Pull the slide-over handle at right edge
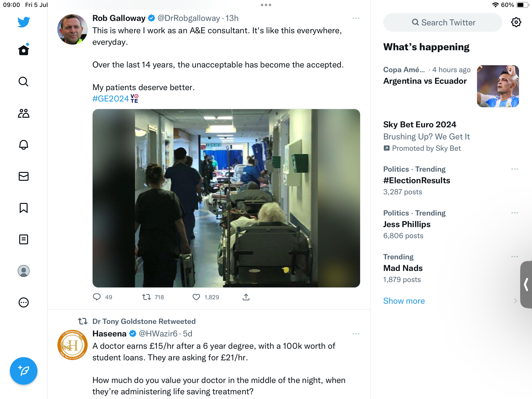 pyautogui.click(x=526, y=284)
